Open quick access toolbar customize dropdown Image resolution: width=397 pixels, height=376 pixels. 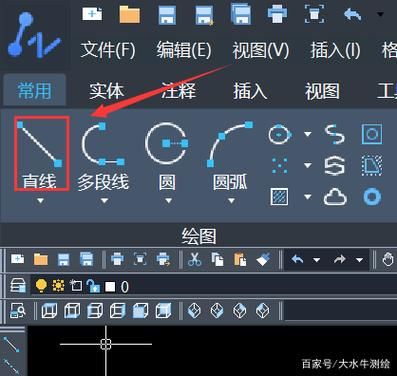point(380,14)
